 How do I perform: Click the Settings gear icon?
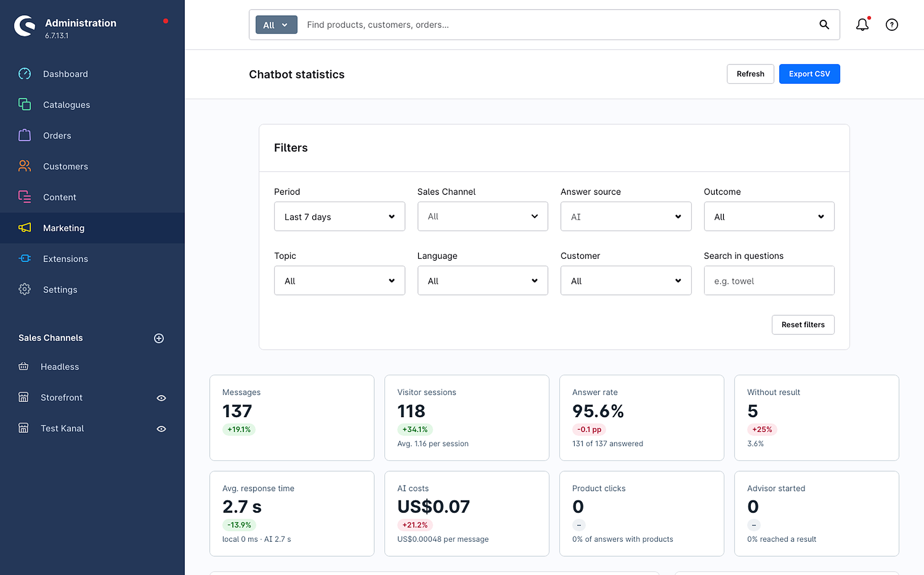coord(25,289)
